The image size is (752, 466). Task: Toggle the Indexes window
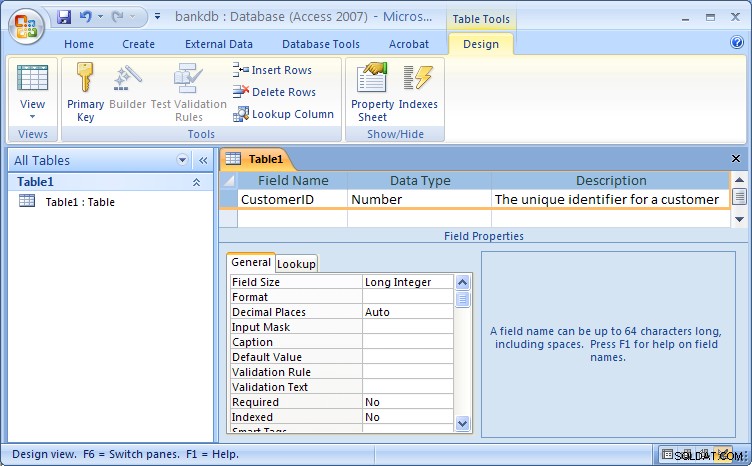coord(418,86)
